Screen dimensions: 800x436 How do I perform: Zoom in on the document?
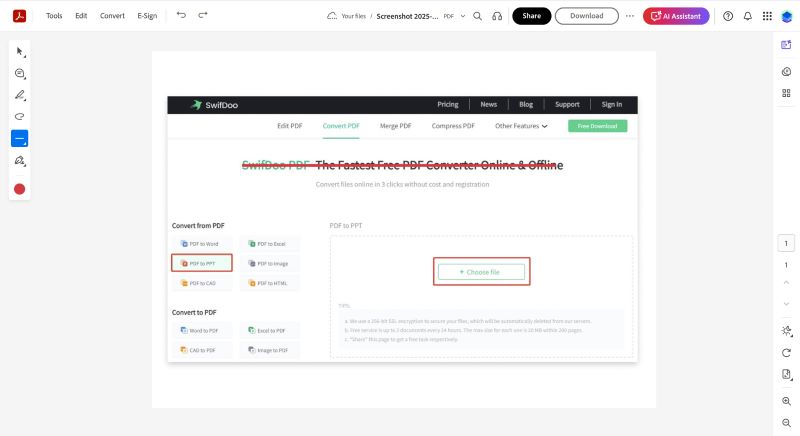click(x=786, y=401)
